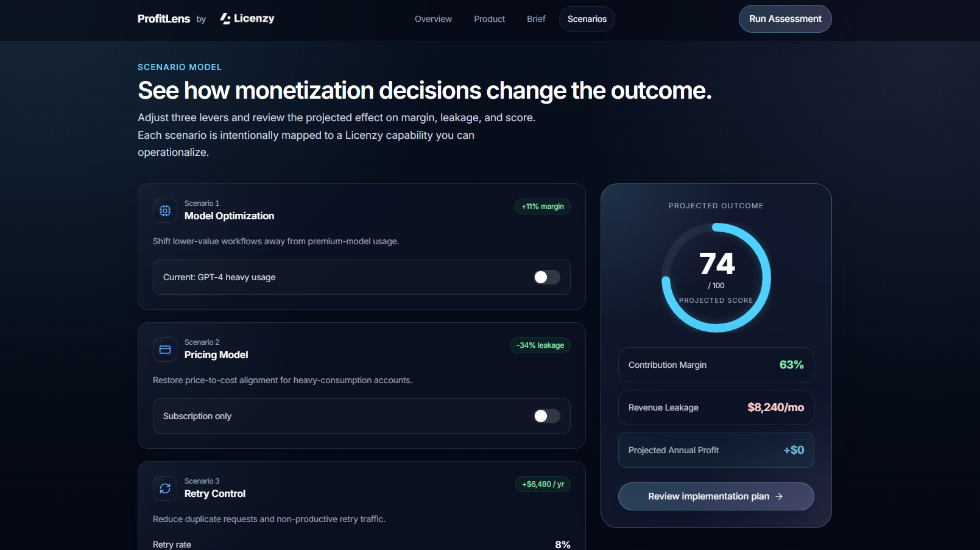Image resolution: width=980 pixels, height=550 pixels.
Task: Click the Retry Control heading
Action: [x=215, y=494]
